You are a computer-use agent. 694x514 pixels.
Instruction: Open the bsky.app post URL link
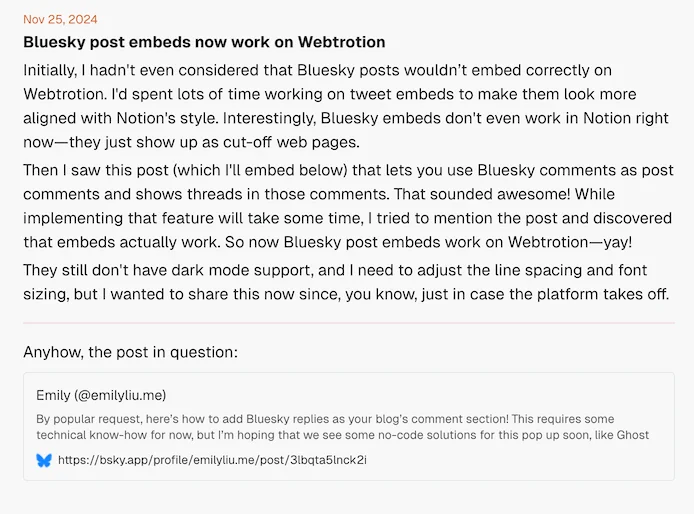[212, 460]
